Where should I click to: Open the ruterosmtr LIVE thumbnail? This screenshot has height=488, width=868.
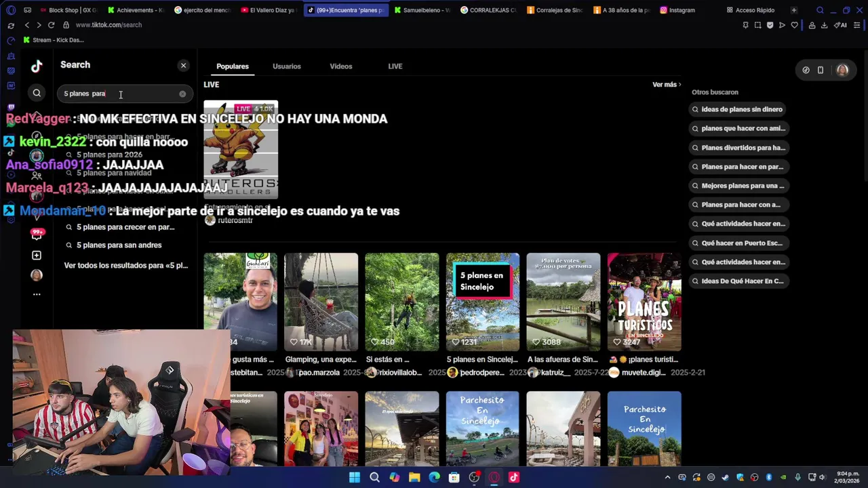241,150
